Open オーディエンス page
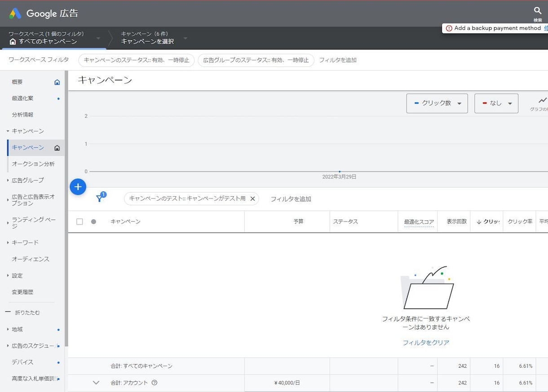Viewport: 548px width, 392px height. 31,259
